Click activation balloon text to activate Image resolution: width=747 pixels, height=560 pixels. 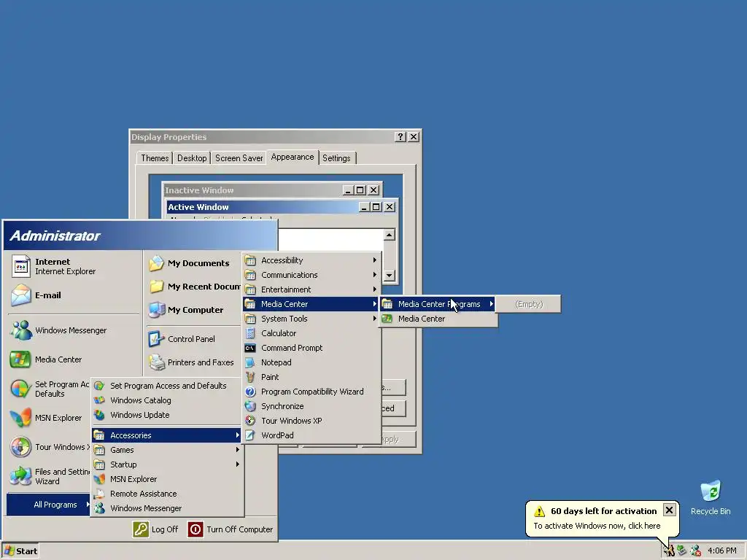(597, 526)
